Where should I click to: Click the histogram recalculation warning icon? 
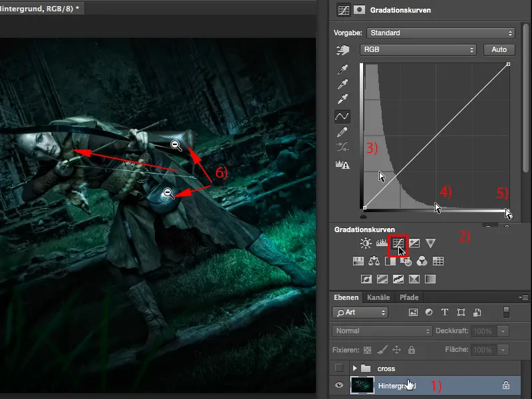(x=342, y=164)
